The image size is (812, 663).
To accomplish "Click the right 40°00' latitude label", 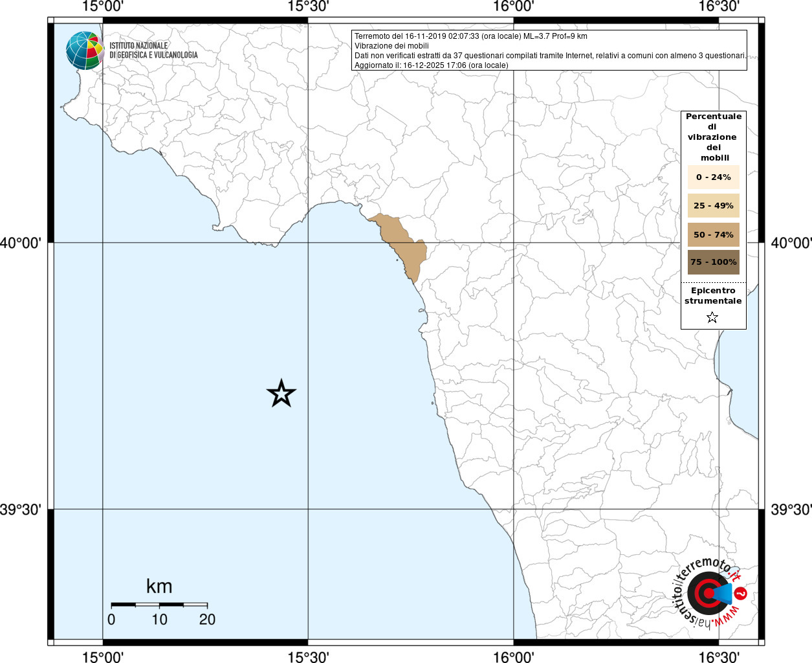I will pos(791,243).
